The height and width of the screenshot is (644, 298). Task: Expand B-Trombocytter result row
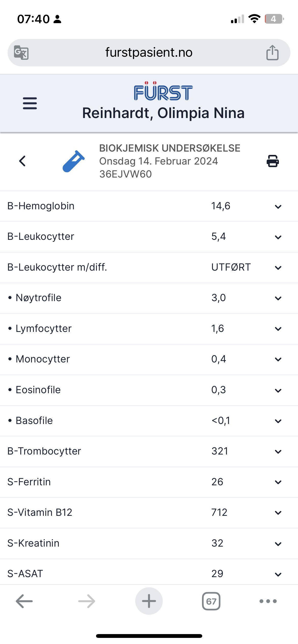pos(278,451)
